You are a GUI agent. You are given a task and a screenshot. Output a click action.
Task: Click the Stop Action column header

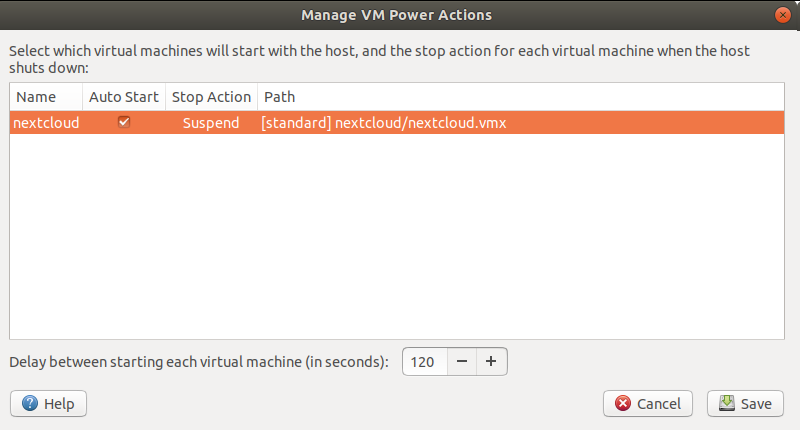(x=211, y=97)
